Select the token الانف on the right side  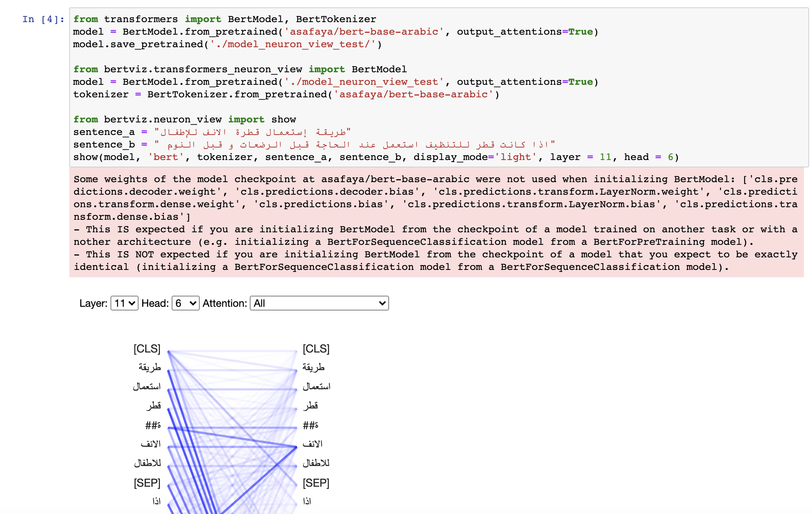314,444
